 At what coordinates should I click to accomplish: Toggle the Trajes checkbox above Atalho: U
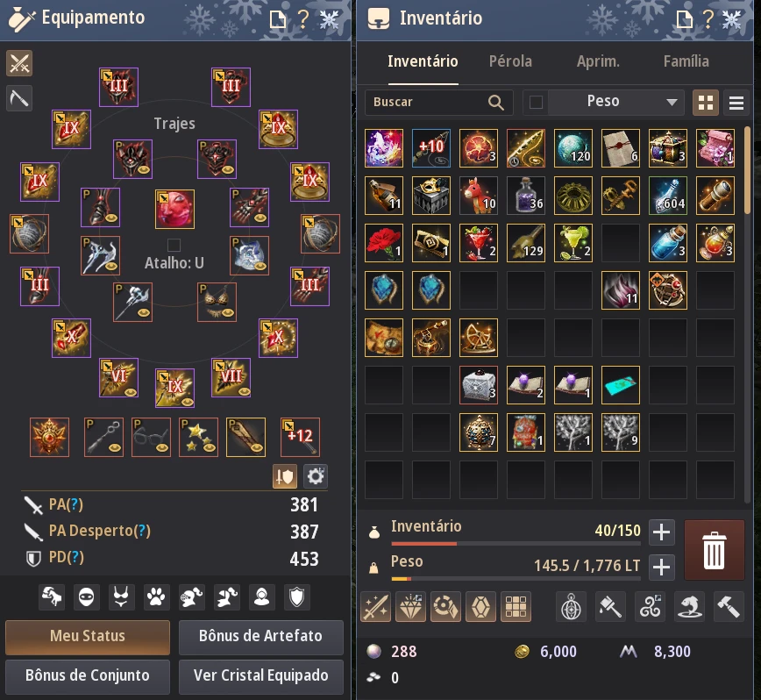pyautogui.click(x=174, y=245)
